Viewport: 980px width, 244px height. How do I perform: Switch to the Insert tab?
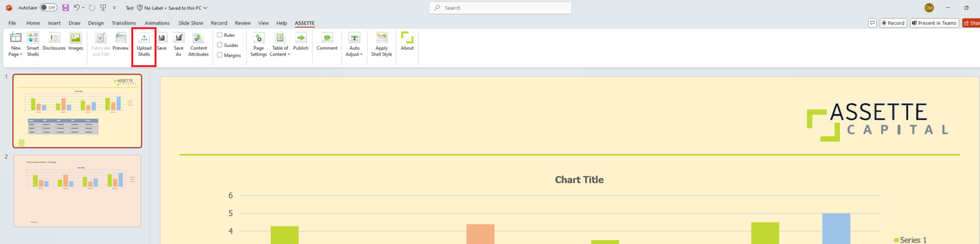click(54, 23)
